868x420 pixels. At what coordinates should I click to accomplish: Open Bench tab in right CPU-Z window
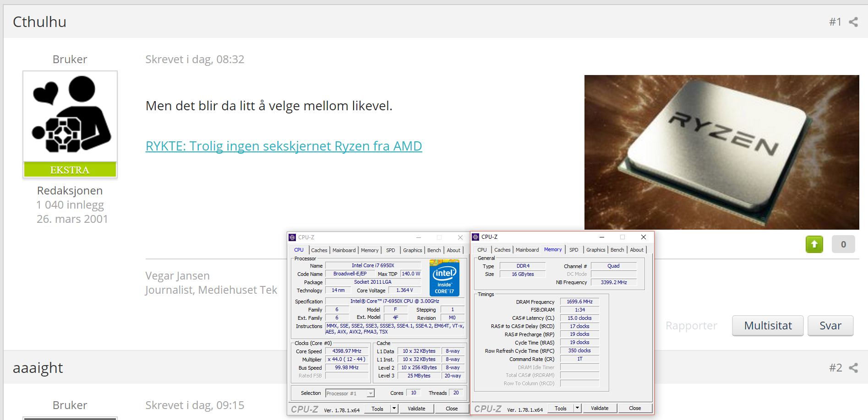(x=617, y=250)
